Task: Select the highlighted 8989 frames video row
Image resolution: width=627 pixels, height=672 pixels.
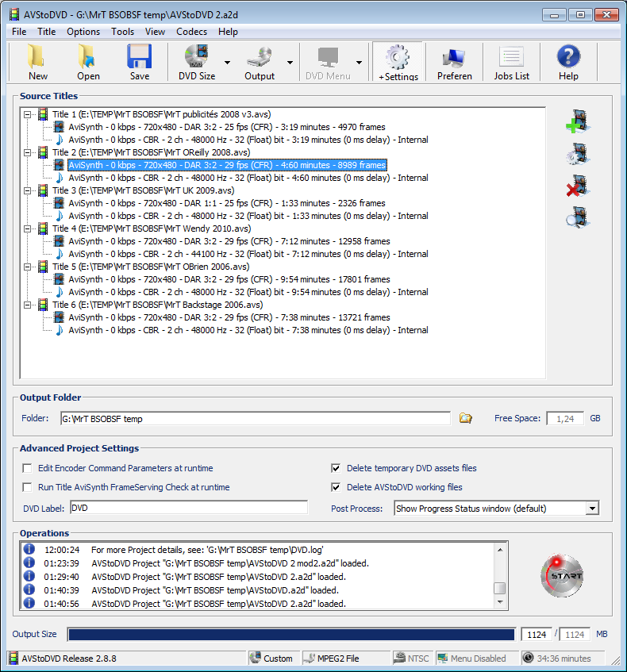Action: pyautogui.click(x=227, y=165)
